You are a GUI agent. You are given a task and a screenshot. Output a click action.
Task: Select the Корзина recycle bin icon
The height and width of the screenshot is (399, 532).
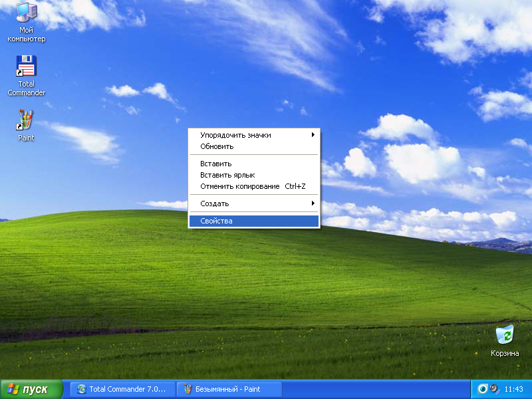[505, 340]
